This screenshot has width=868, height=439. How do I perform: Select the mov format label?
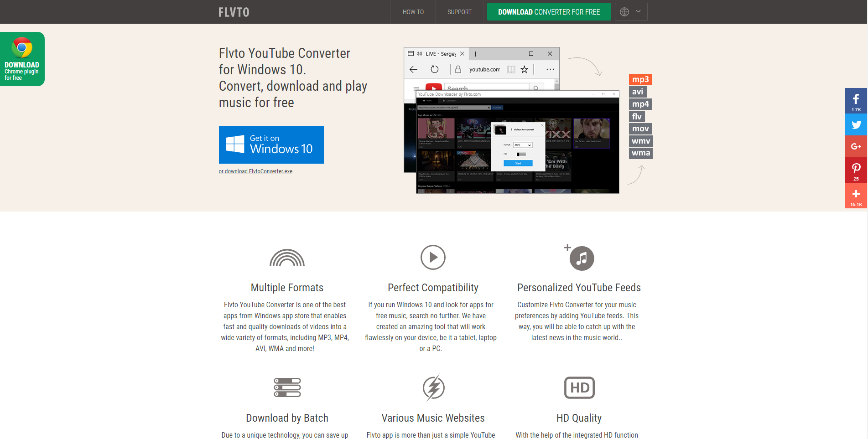click(640, 129)
